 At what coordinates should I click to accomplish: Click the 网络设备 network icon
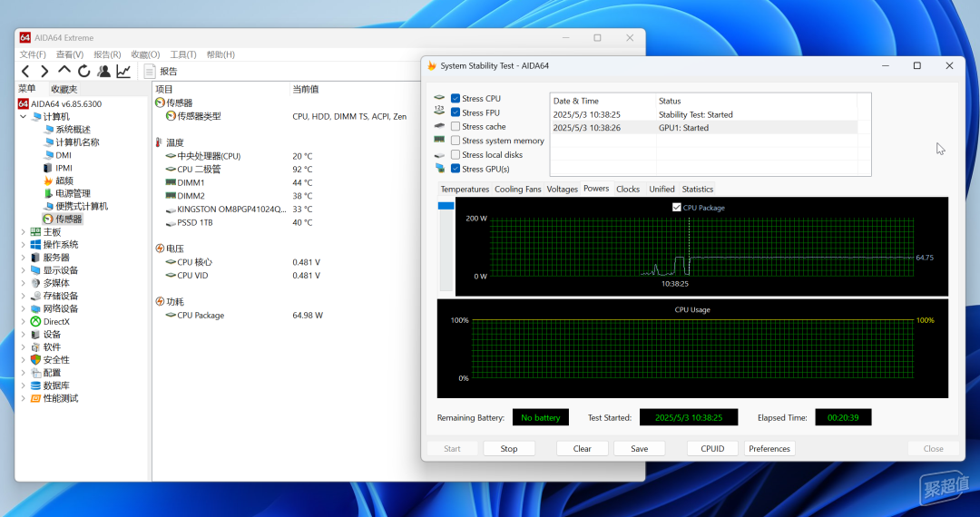(35, 308)
